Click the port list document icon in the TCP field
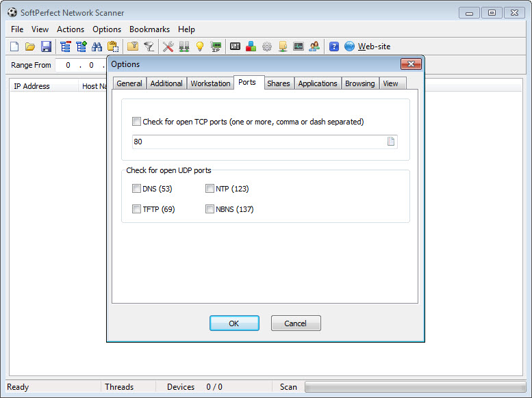 pyautogui.click(x=391, y=142)
